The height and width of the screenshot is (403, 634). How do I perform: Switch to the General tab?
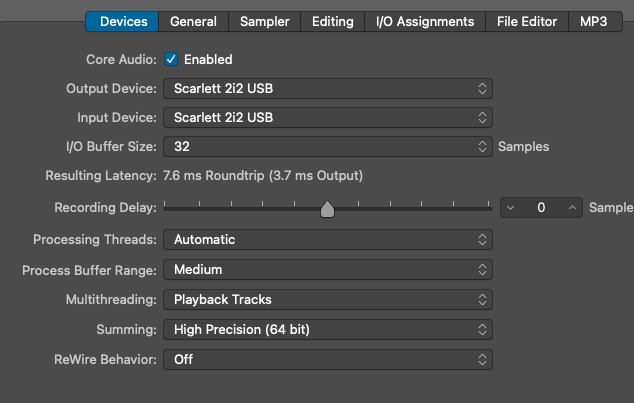coord(193,21)
